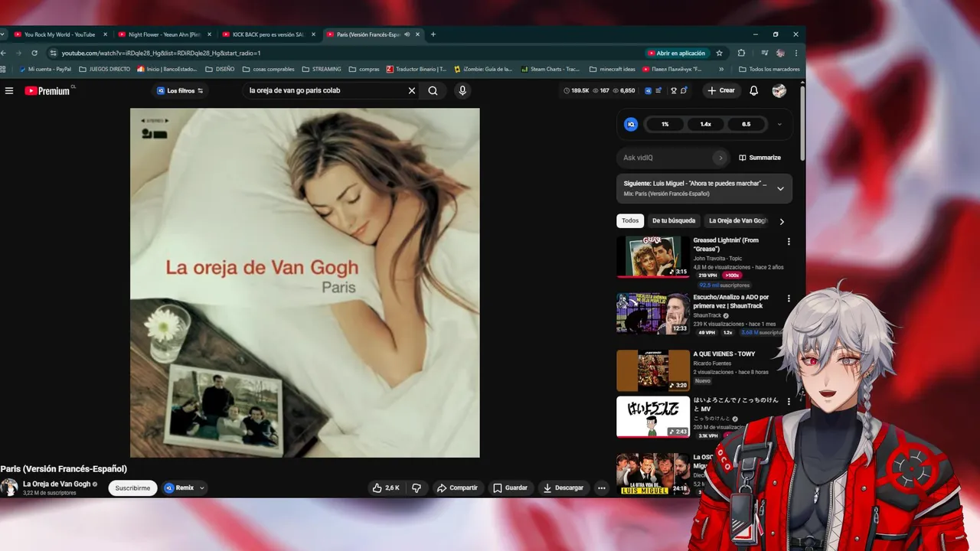Open the Mi cuenta - PayPal bookmark

click(45, 69)
